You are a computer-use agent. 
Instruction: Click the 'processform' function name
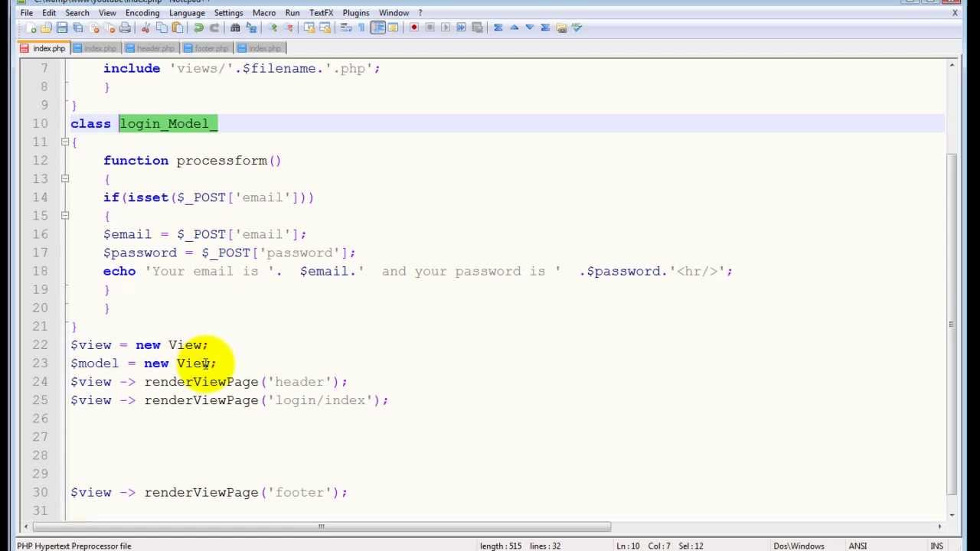point(221,161)
